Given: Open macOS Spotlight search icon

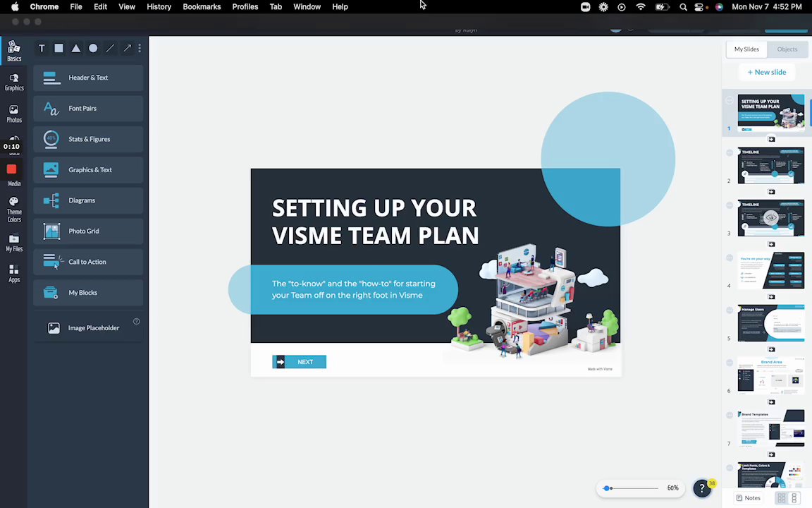Looking at the screenshot, I should click(x=683, y=7).
